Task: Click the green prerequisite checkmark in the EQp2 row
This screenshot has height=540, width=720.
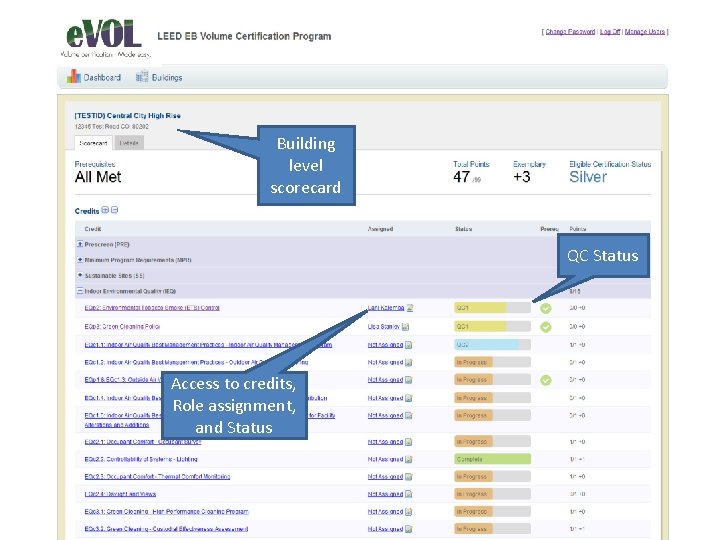Action: [546, 308]
